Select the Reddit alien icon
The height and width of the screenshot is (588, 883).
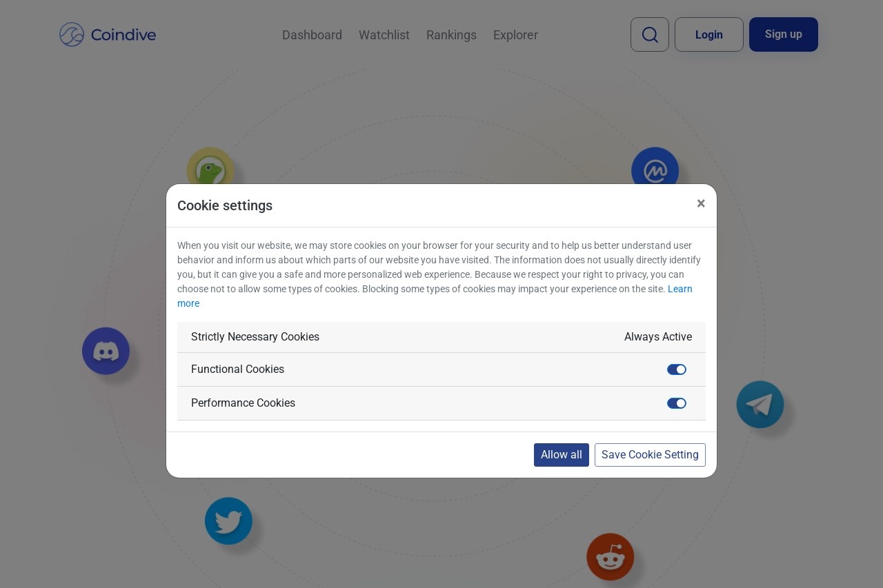[610, 557]
